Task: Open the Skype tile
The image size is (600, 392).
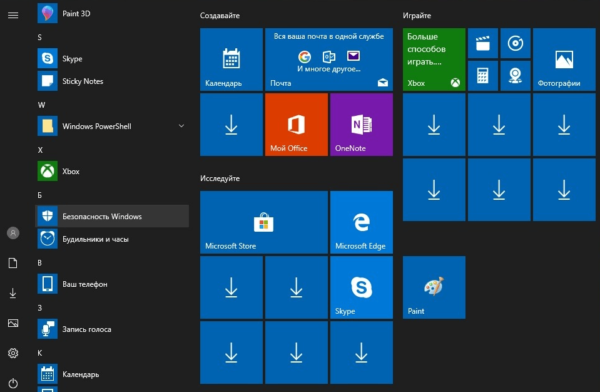Action: pyautogui.click(x=362, y=287)
